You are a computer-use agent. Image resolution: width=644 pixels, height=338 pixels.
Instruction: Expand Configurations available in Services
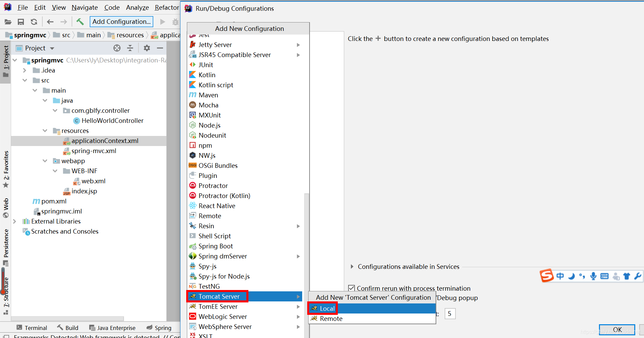352,267
